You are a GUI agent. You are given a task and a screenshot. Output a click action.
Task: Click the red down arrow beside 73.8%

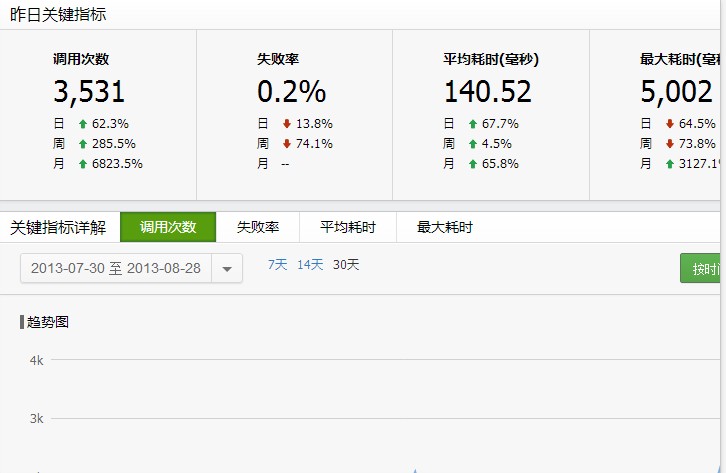pos(670,144)
